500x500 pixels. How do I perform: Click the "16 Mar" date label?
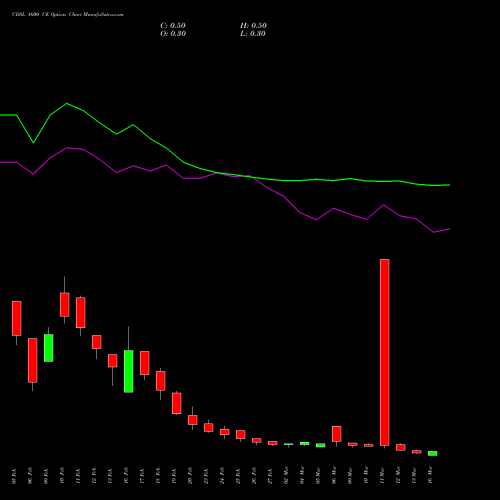click(430, 476)
